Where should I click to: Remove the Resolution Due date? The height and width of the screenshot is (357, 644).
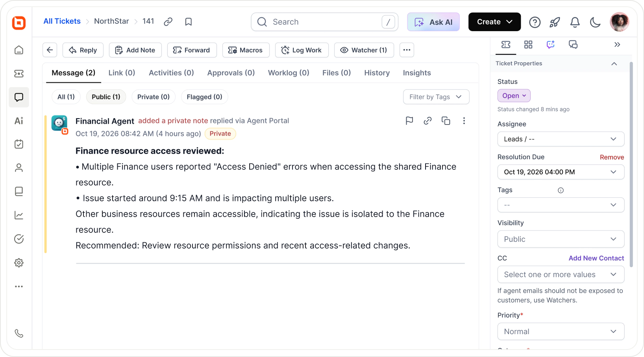click(612, 157)
